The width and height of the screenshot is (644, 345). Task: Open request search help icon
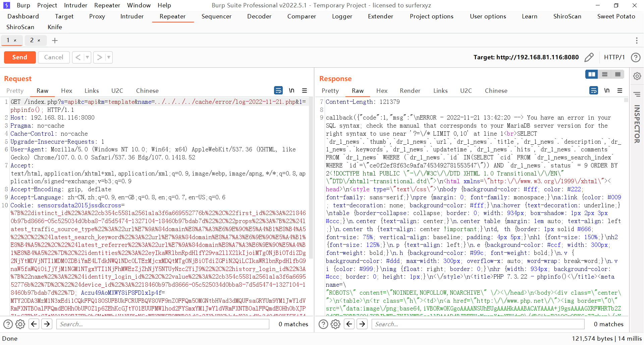tap(8, 324)
